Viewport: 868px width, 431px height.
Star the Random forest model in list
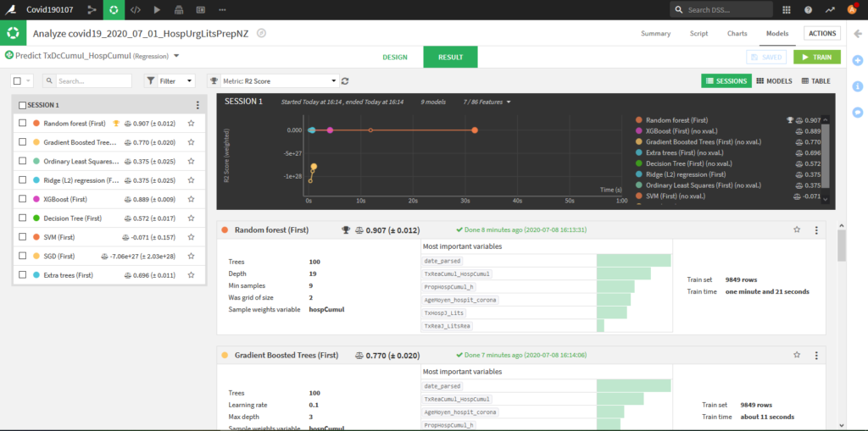[x=191, y=124]
